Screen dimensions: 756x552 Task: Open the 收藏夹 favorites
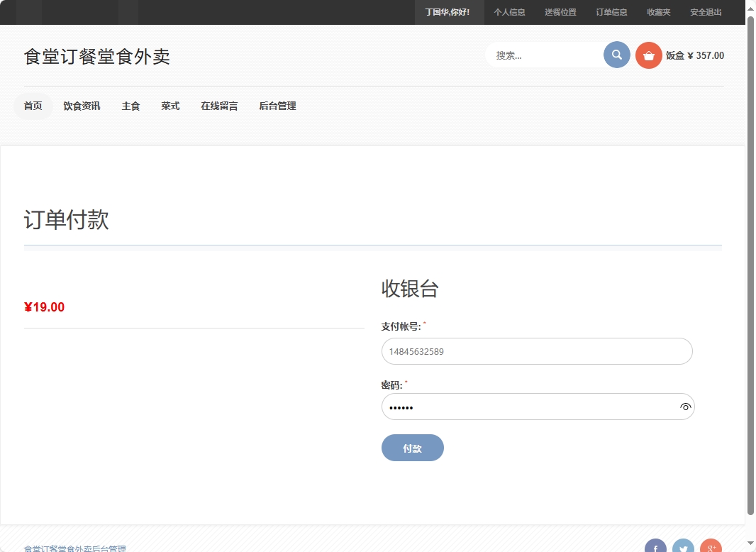[658, 12]
